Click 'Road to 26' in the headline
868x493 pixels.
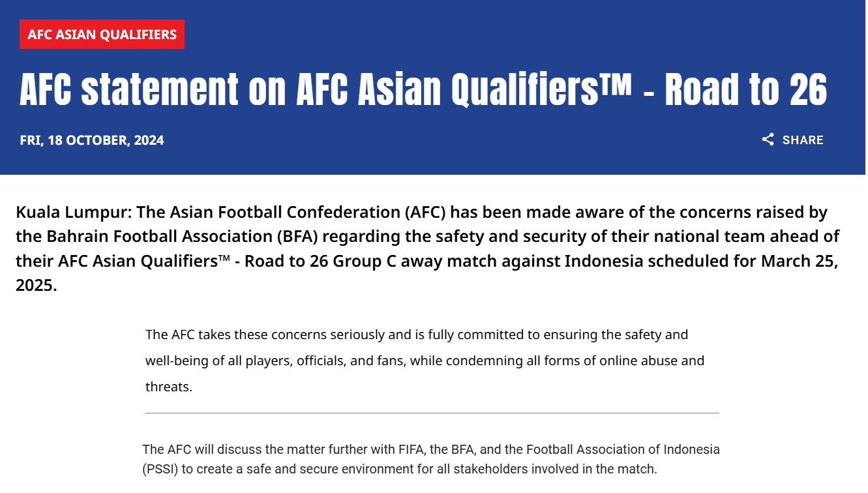746,89
